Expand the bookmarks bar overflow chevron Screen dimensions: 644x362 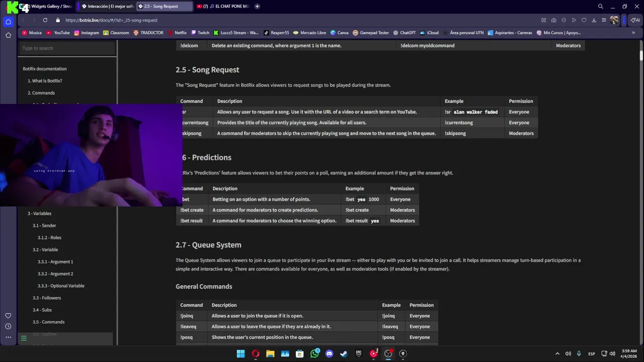(x=633, y=33)
